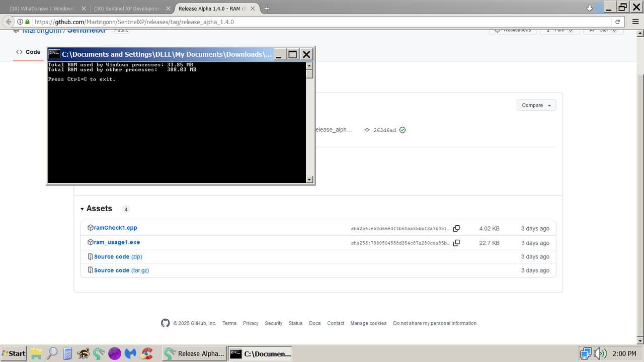Click the ramCheck1.cpp sha256 hash text
Image resolution: width=644 pixels, height=362 pixels.
pyautogui.click(x=400, y=229)
